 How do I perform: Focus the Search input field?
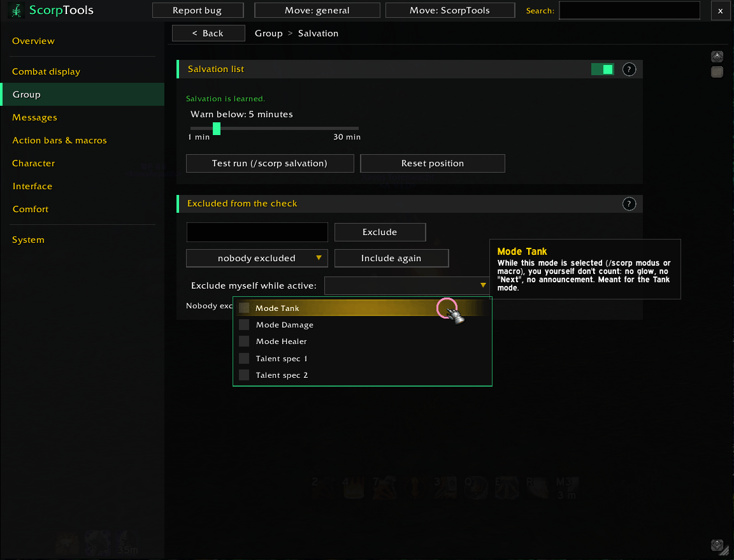tap(630, 10)
